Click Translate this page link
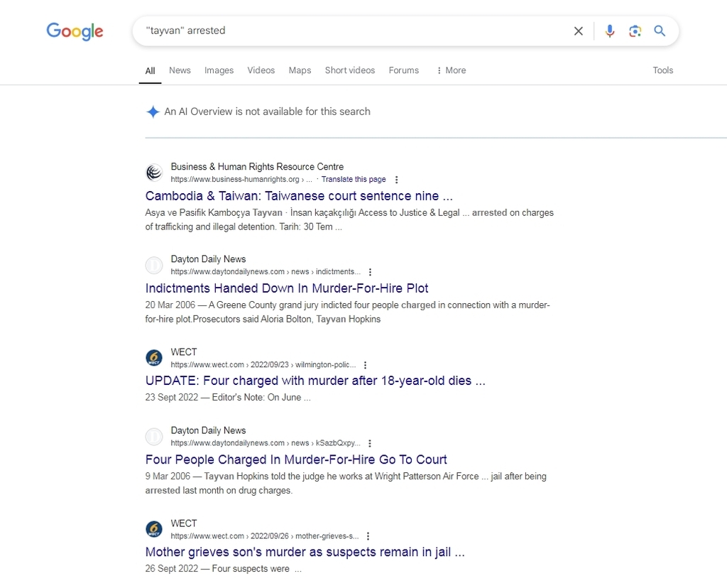 point(354,180)
